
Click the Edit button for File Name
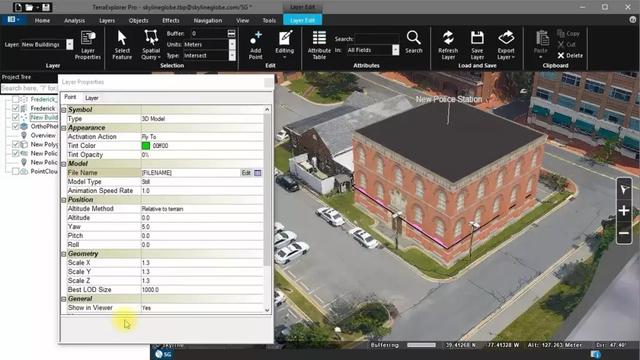tap(246, 173)
